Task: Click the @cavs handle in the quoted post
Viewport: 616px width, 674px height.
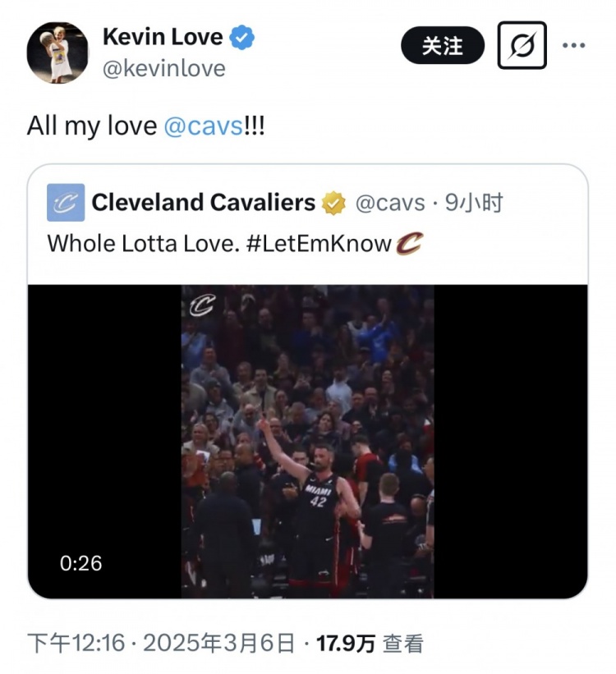Action: (389, 203)
